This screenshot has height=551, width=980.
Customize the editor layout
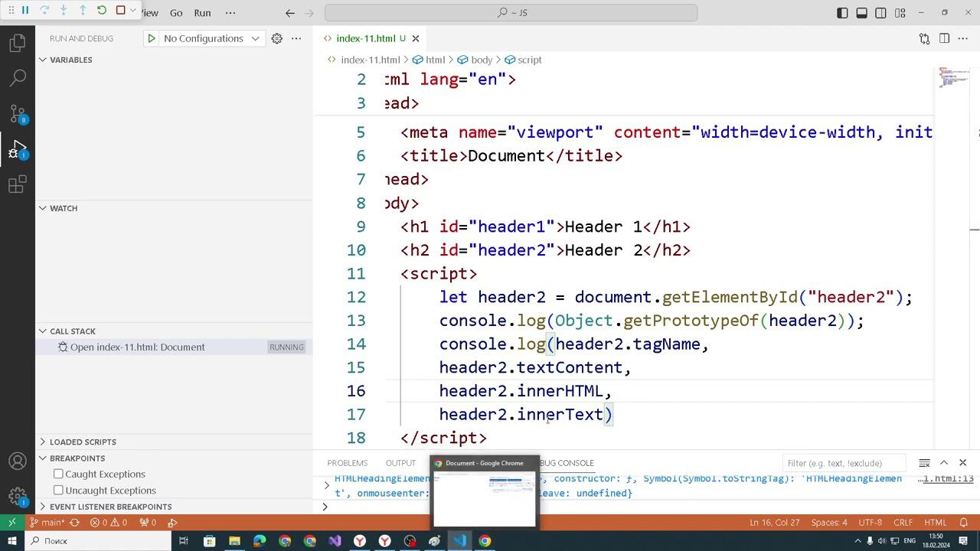click(x=900, y=13)
